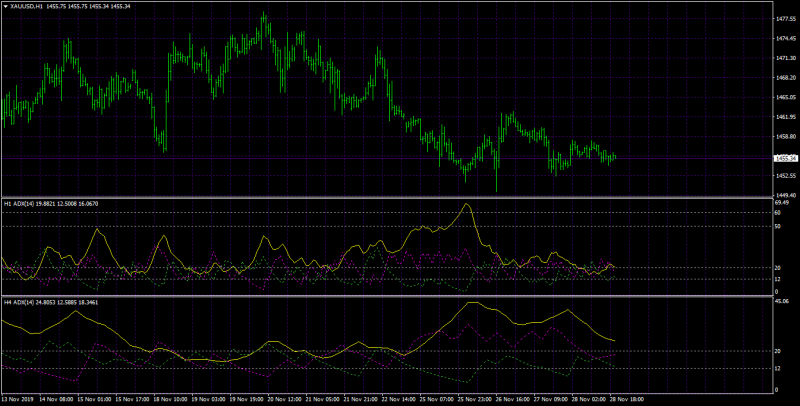Click the 18 Nov 10:00 time label
Image resolution: width=800 pixels, height=406 pixels.
pos(169,399)
